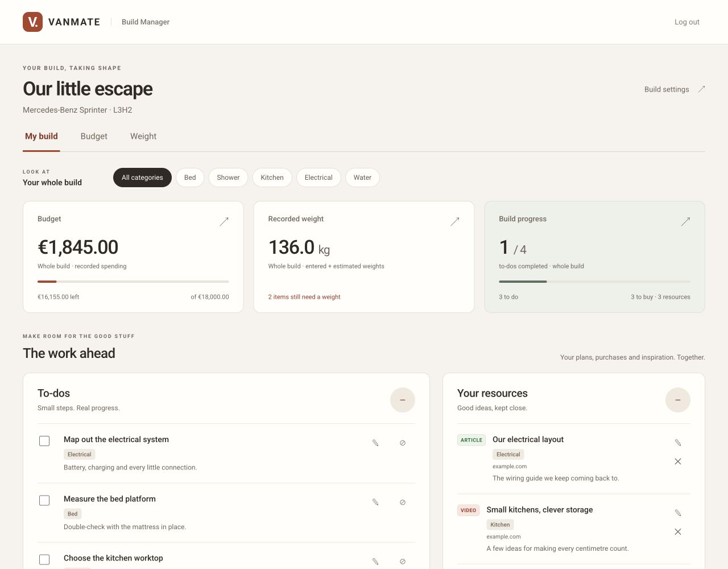Screen dimensions: 728x569
Task: Switch to the My build tab
Action: click(42, 137)
